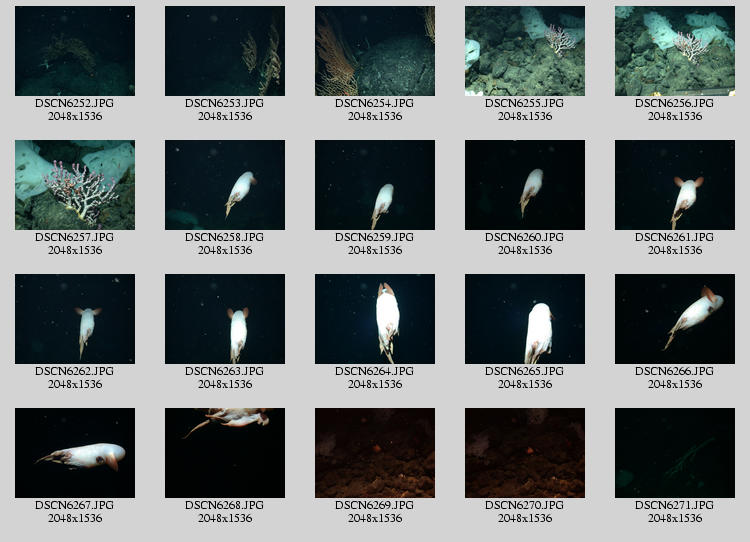
Task: Click the DSCN6258.JPG octopus thumbnail
Action: pos(225,185)
